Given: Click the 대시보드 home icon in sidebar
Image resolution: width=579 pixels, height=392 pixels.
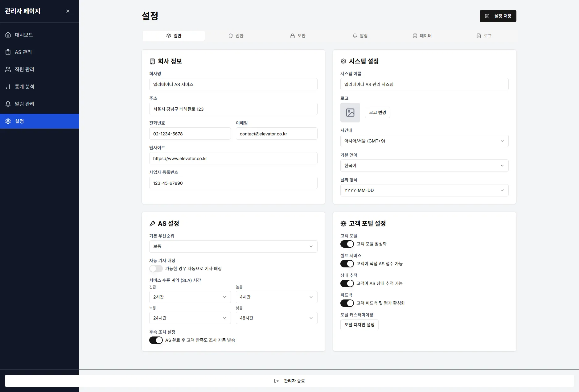Looking at the screenshot, I should point(8,35).
